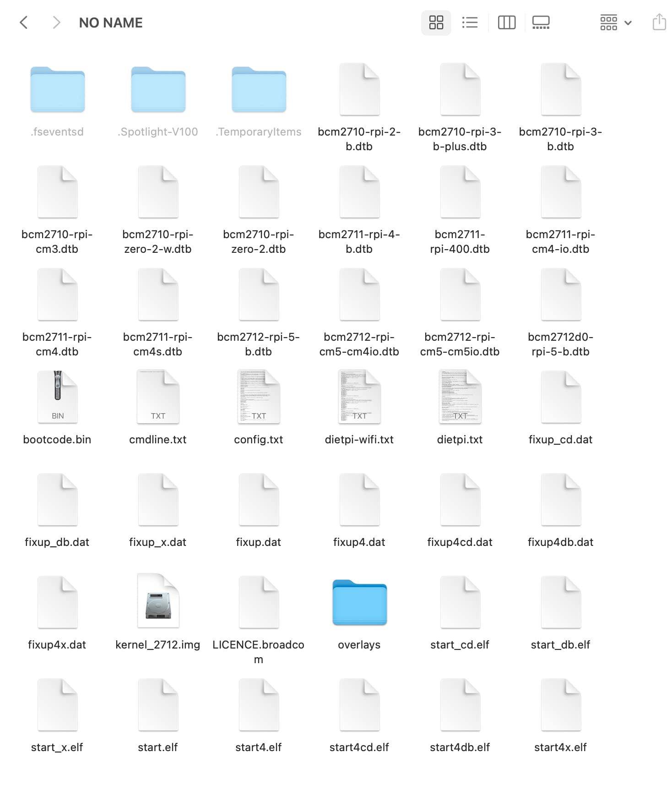Select the bcm2711-rpi-400.dtb file icon

(x=461, y=192)
